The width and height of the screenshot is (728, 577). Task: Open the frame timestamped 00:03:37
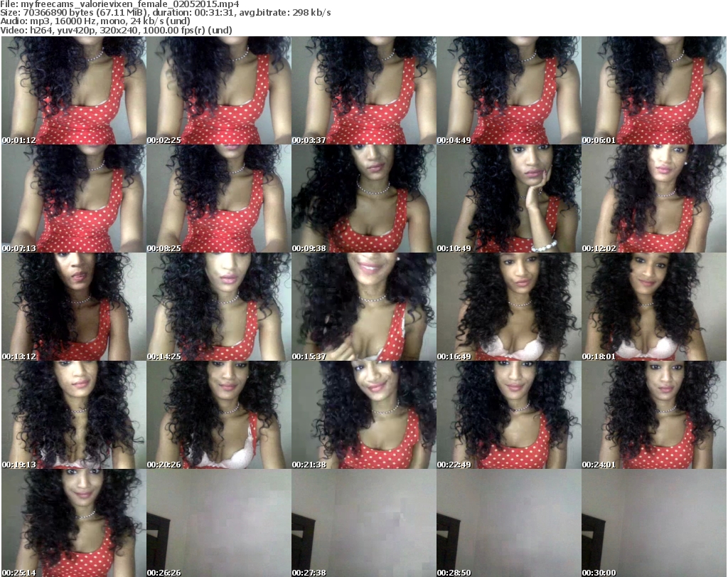coord(364,90)
